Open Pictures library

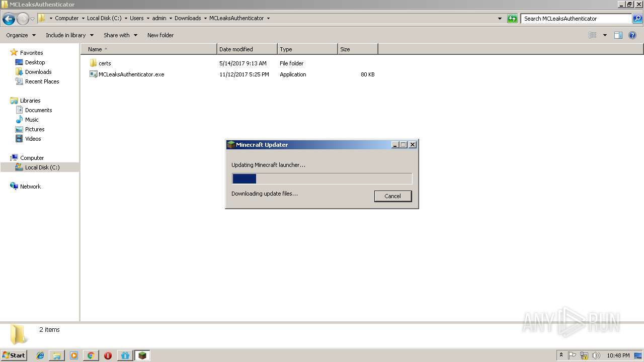click(35, 129)
